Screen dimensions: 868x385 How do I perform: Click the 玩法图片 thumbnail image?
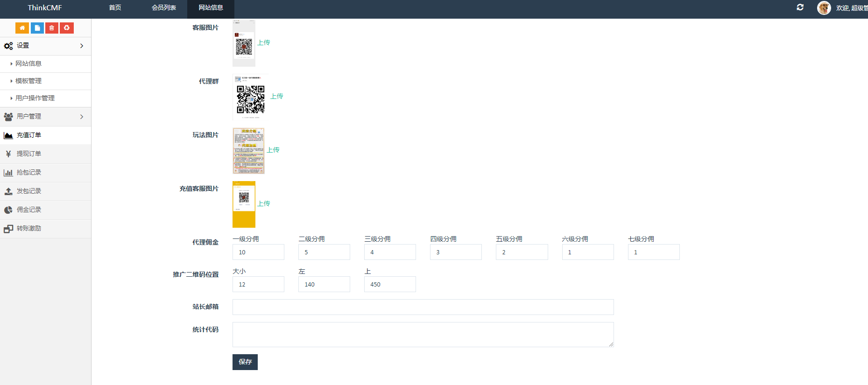click(x=248, y=151)
